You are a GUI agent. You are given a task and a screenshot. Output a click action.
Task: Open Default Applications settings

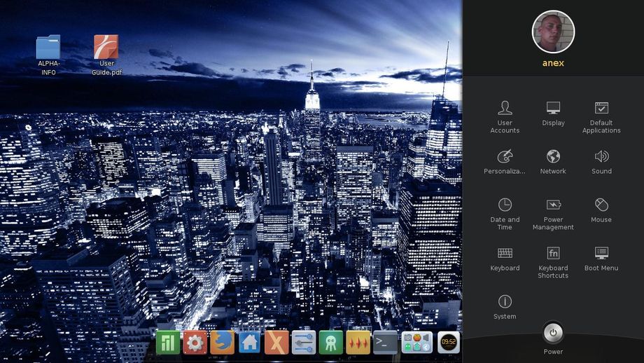tap(601, 116)
